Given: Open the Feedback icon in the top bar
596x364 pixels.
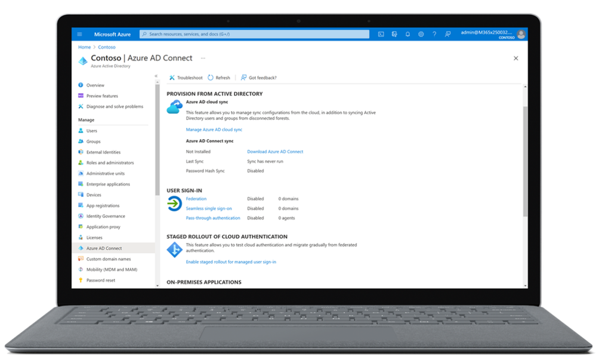Looking at the screenshot, I should (x=448, y=34).
